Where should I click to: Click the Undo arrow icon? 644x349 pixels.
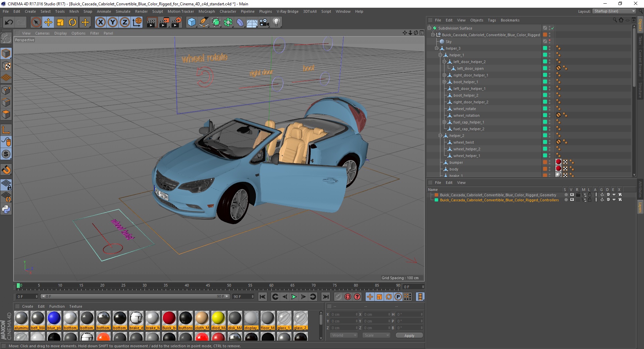9,22
